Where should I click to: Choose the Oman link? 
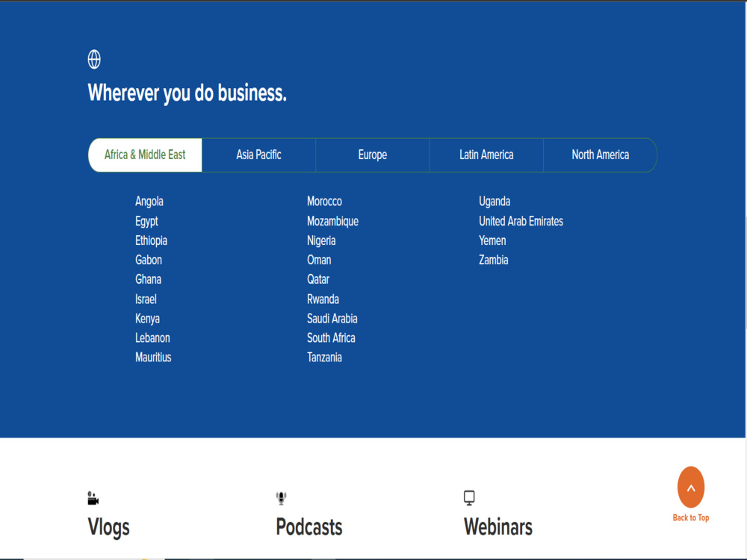[x=319, y=260]
